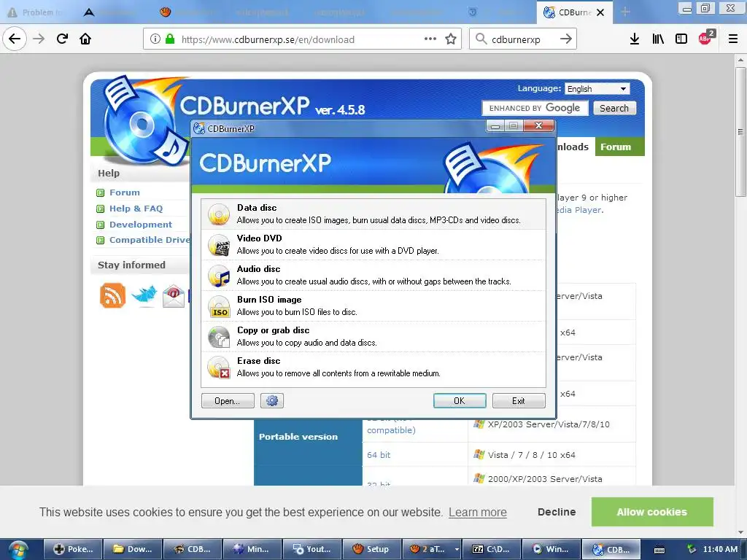Toggle the Firefox sidebar icon
747x560 pixels.
pyautogui.click(x=681, y=39)
